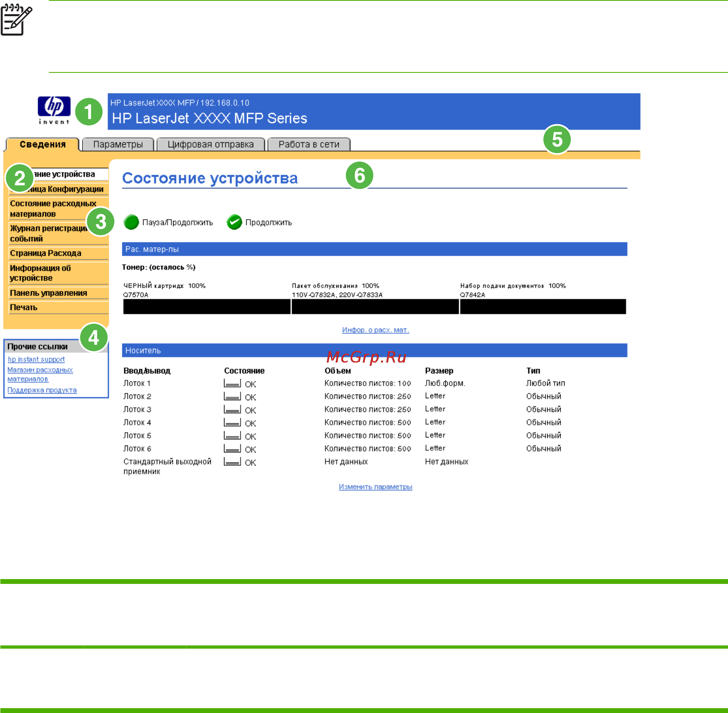Open Состояние расходных материалов page
The image size is (728, 713).
pos(59,208)
